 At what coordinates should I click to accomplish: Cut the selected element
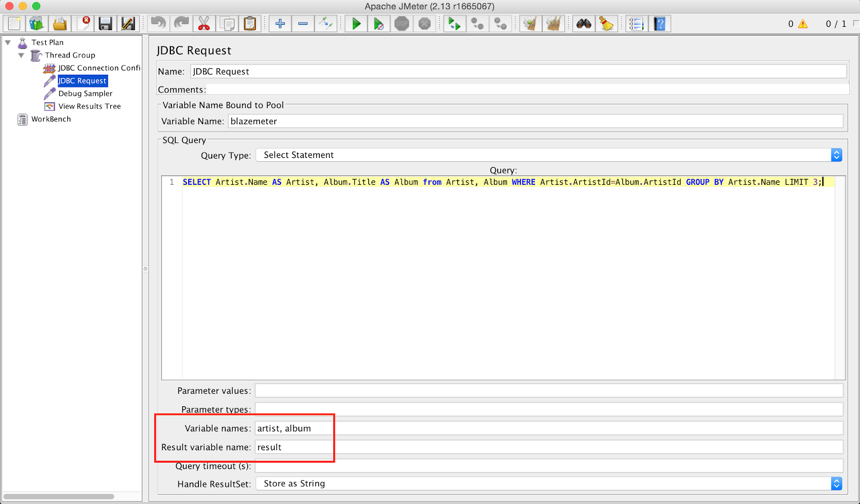204,24
